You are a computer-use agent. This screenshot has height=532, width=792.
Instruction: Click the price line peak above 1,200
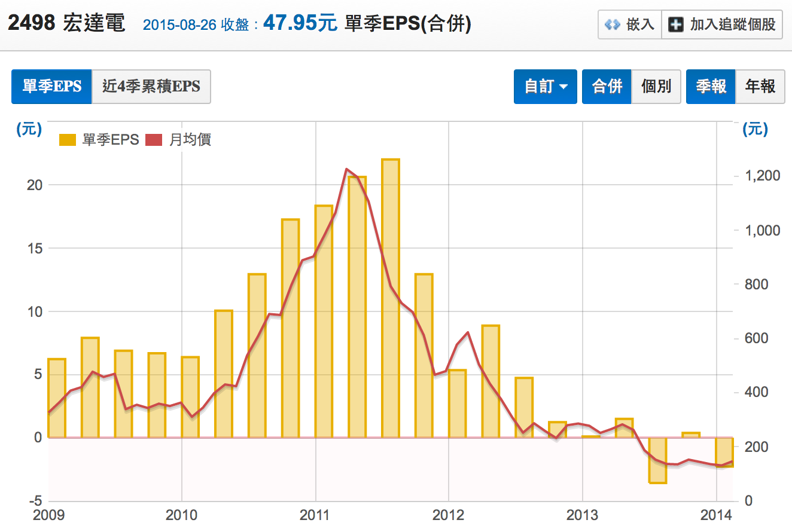[347, 170]
